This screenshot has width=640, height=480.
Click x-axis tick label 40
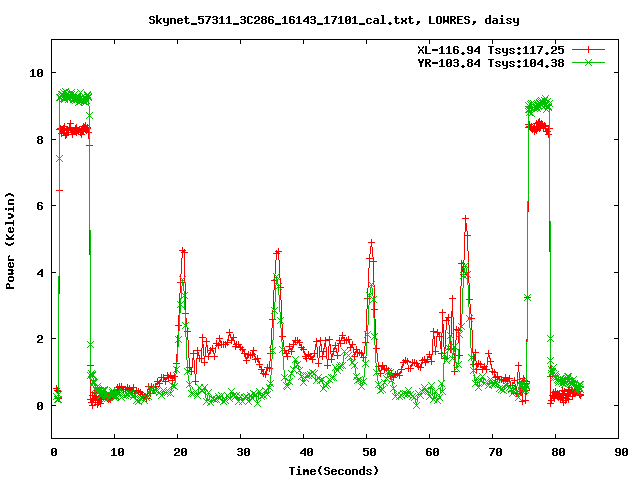(x=306, y=452)
